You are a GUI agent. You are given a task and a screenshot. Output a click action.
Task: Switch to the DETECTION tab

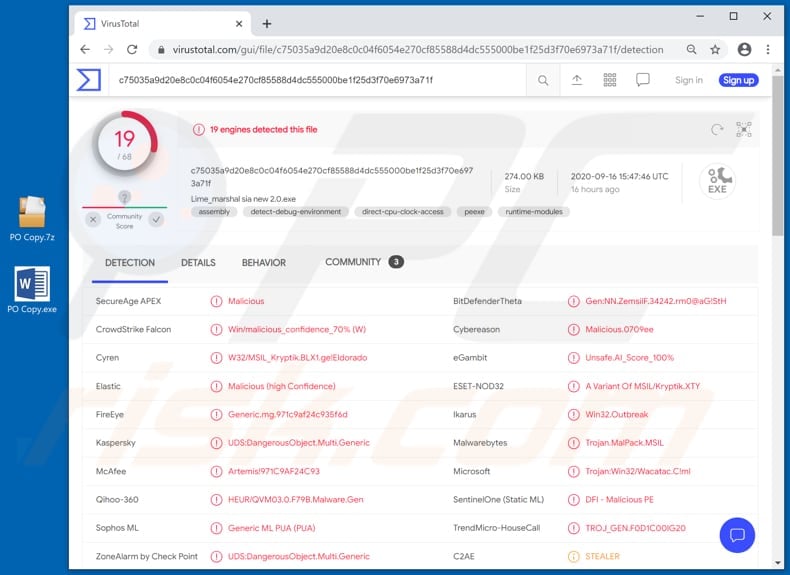tap(130, 263)
